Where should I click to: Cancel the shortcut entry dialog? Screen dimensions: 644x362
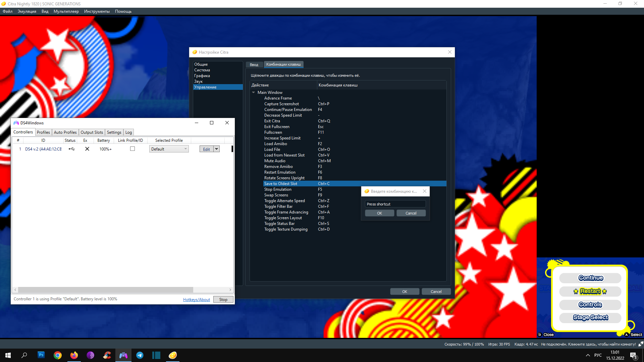(x=411, y=213)
